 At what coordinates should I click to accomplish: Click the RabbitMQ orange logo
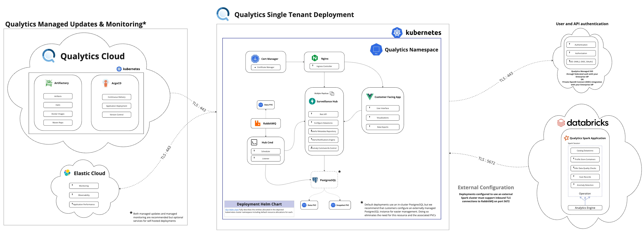click(x=257, y=123)
